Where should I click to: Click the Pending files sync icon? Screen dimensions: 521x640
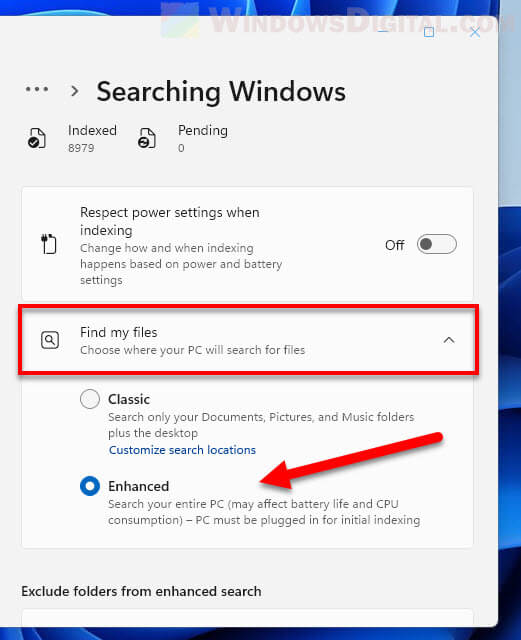tap(147, 138)
